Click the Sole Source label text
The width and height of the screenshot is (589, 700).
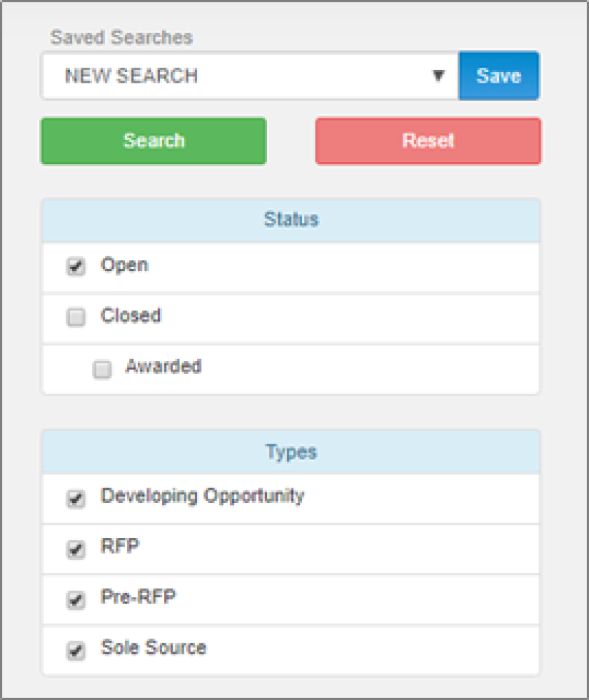[x=154, y=647]
